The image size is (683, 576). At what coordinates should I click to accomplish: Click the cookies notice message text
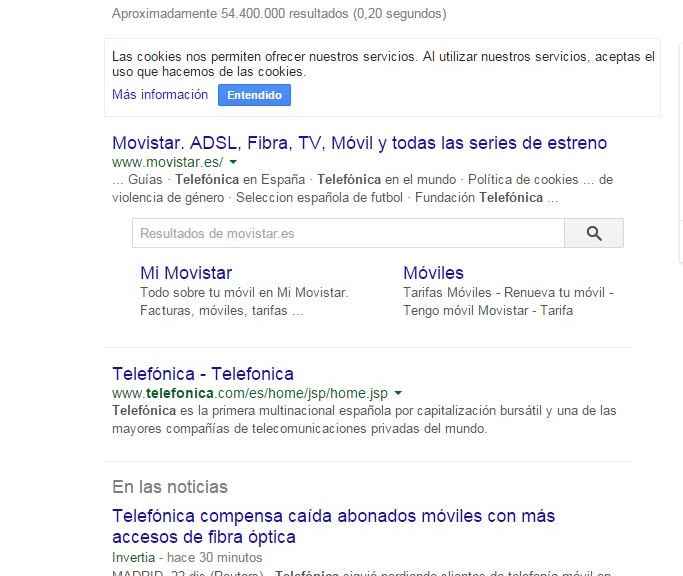click(x=383, y=64)
